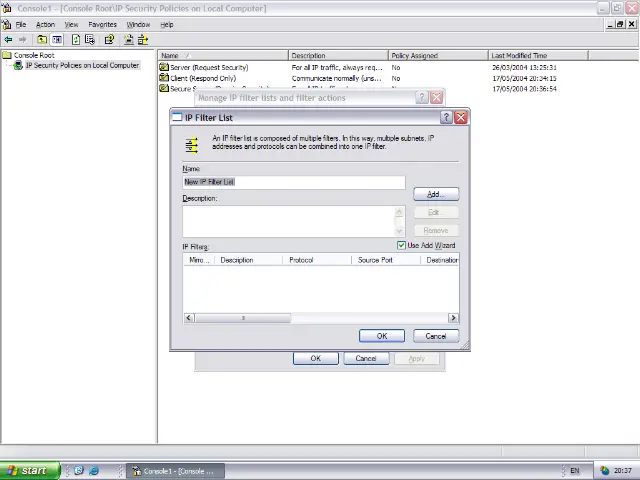
Task: Click the right scroll arrow of the IP Filters list
Action: [453, 318]
